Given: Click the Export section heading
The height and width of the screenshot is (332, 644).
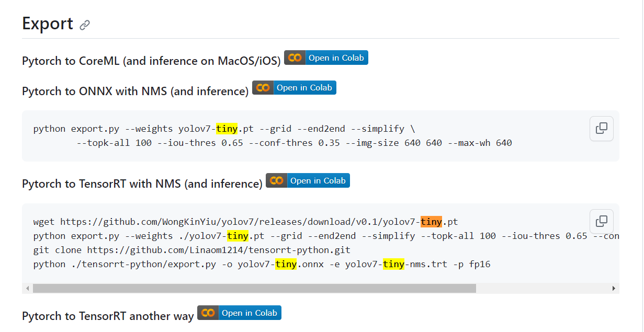Looking at the screenshot, I should (x=48, y=24).
